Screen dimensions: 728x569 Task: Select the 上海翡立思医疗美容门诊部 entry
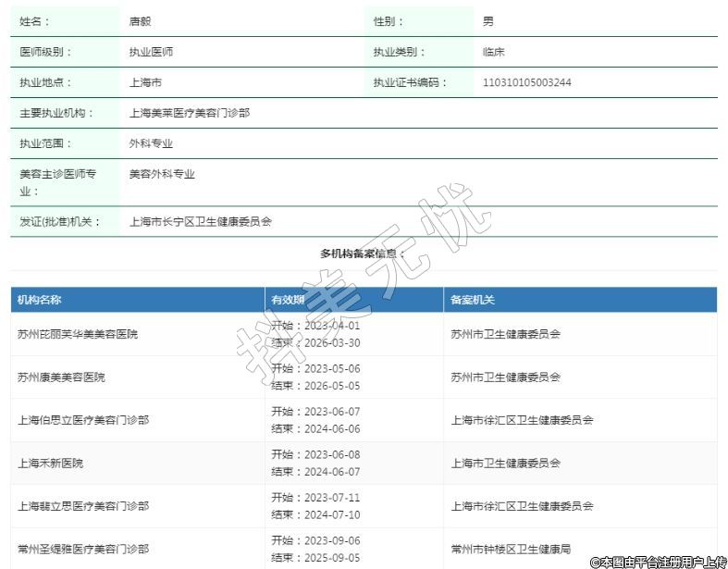[x=83, y=506]
